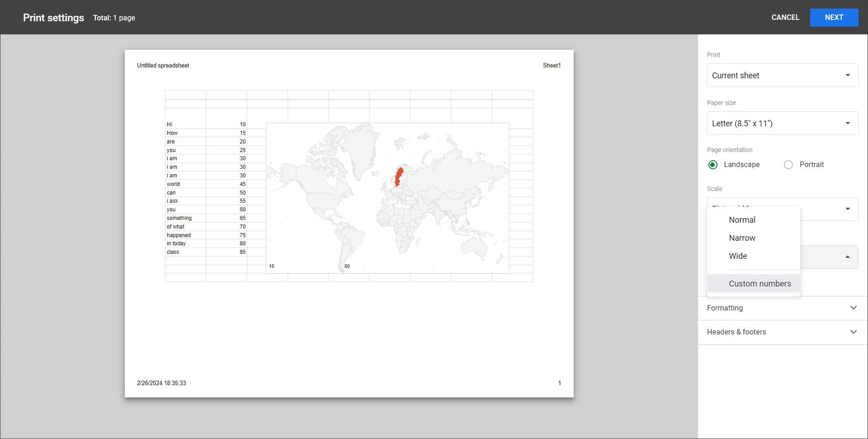Image resolution: width=868 pixels, height=439 pixels.
Task: Expand the Formatting section
Action: click(782, 308)
